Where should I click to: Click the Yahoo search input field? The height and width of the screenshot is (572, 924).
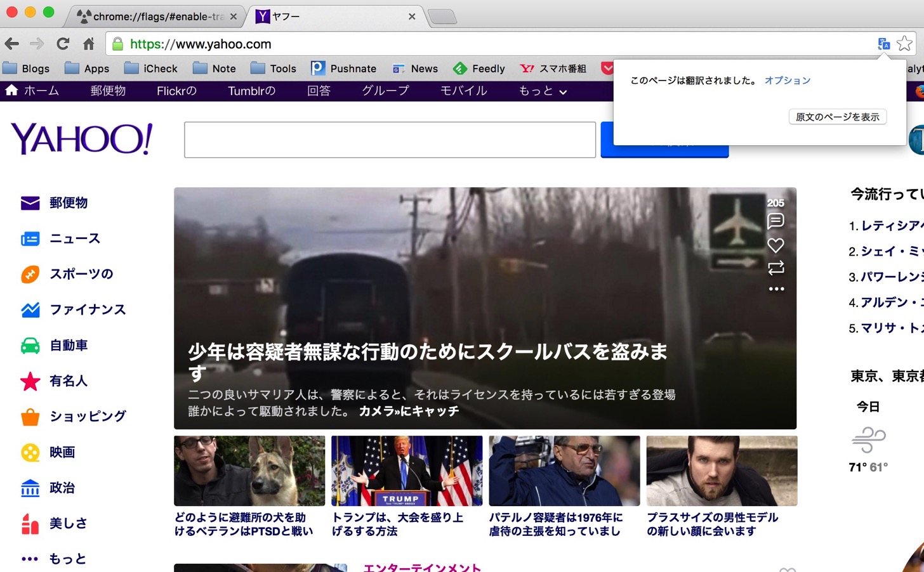click(390, 140)
